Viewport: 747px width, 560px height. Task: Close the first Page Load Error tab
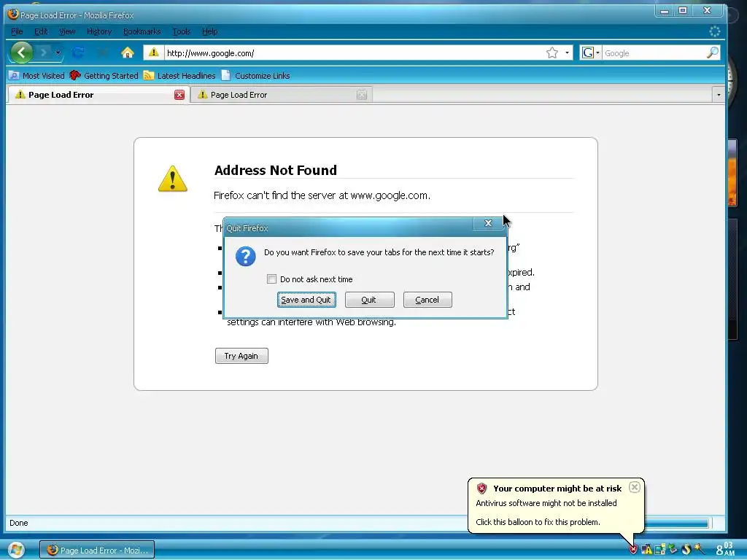pyautogui.click(x=179, y=95)
